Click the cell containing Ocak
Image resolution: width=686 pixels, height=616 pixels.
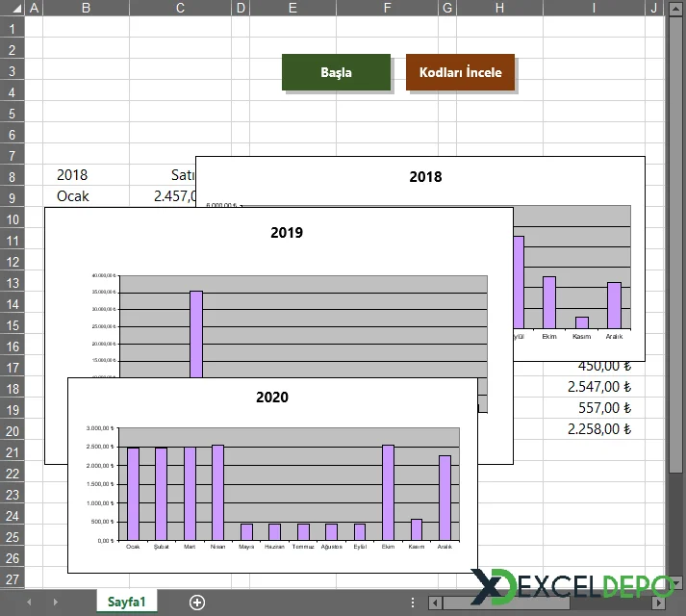pos(72,196)
